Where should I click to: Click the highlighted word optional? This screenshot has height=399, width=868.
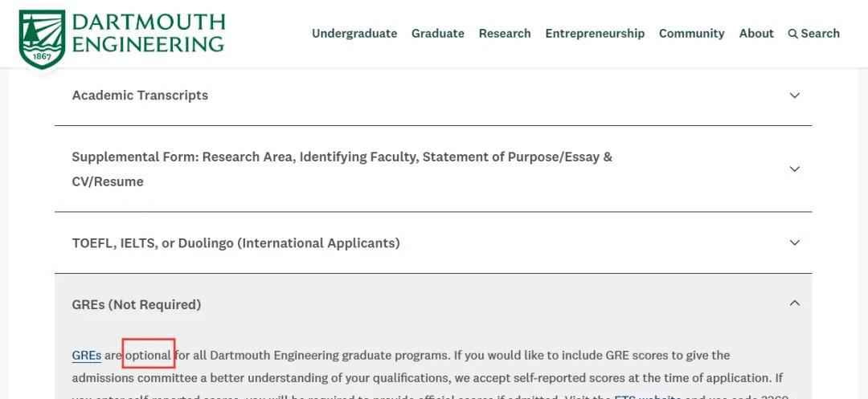(149, 356)
